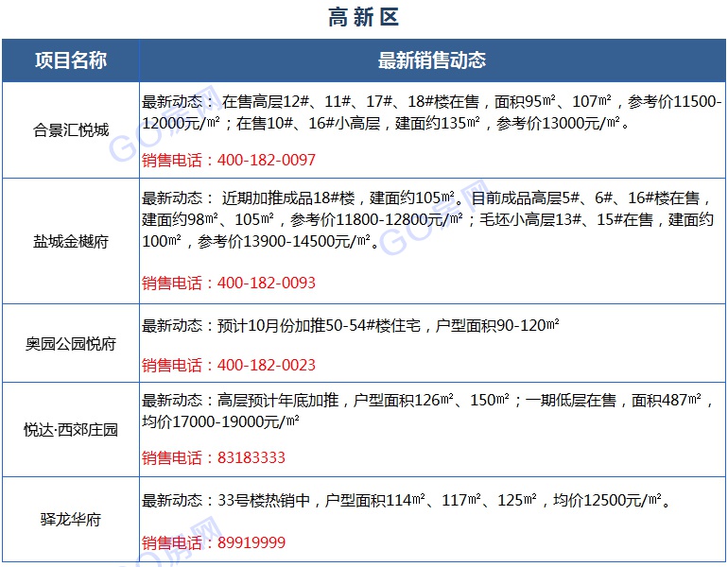Click text 参考价13900-14500元/㎡
Viewport: 728px width, 567px height.
[284, 241]
